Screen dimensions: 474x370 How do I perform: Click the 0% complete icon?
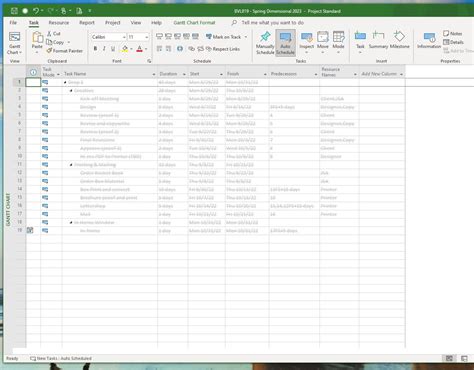pos(160,36)
